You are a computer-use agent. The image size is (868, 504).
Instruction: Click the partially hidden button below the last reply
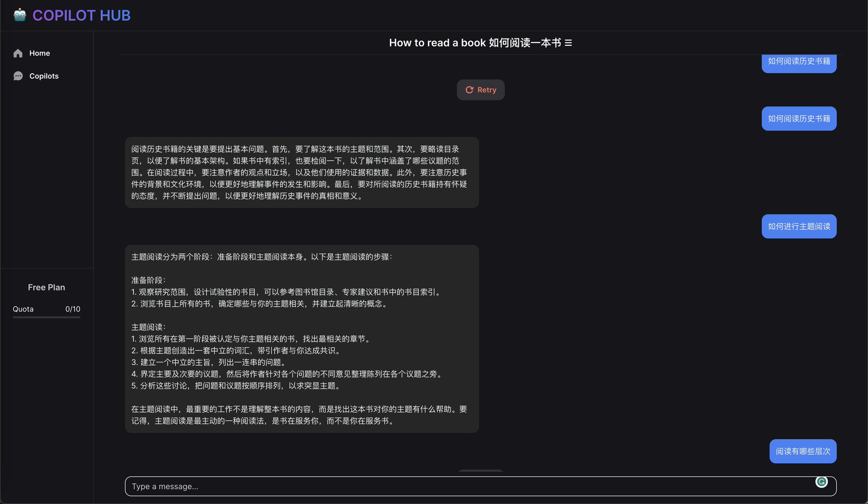(x=481, y=472)
